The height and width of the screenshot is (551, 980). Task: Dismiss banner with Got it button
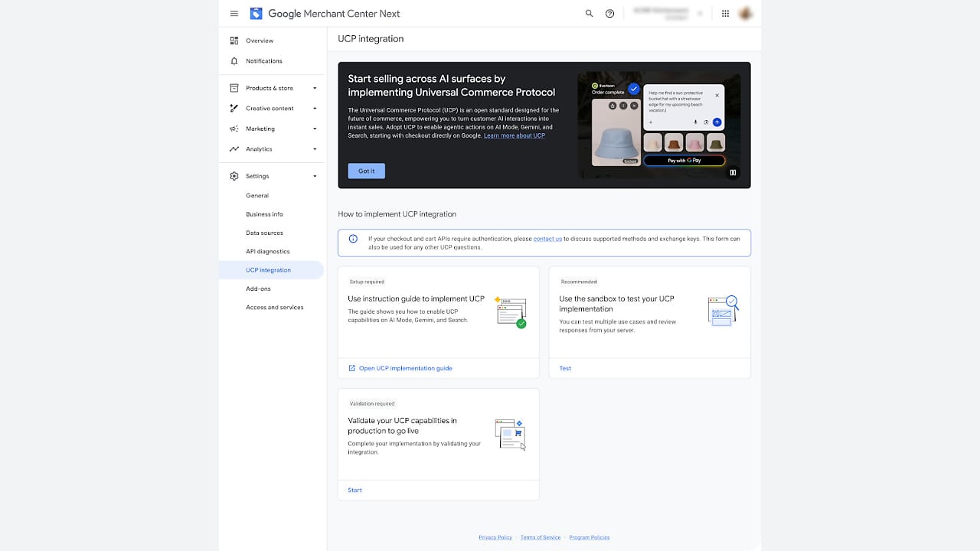coord(367,171)
